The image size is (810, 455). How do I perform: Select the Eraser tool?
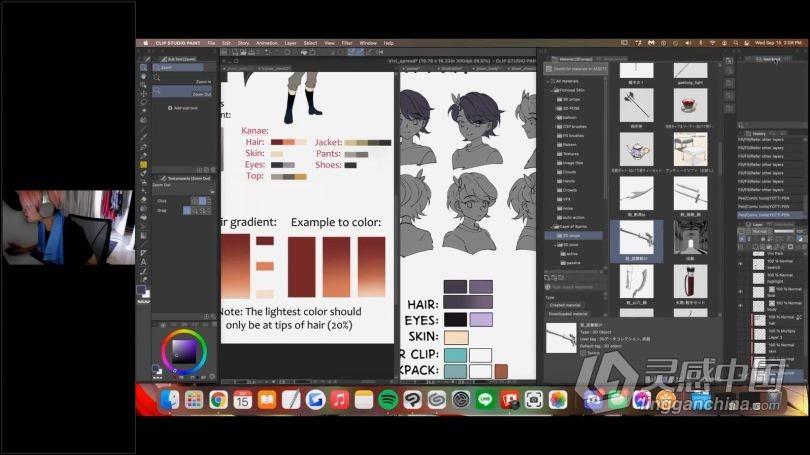(x=143, y=200)
